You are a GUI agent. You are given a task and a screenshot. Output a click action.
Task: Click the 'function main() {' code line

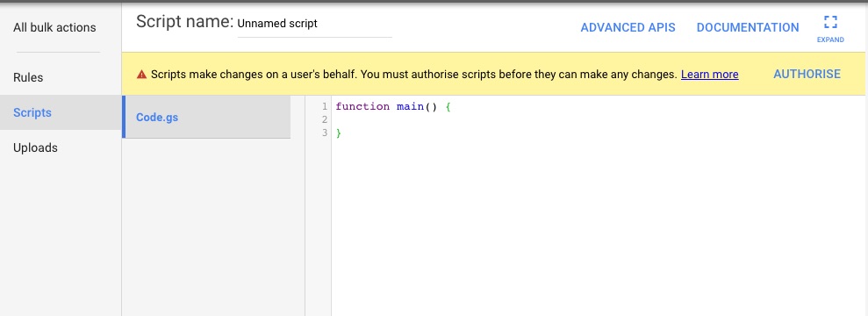pyautogui.click(x=393, y=106)
